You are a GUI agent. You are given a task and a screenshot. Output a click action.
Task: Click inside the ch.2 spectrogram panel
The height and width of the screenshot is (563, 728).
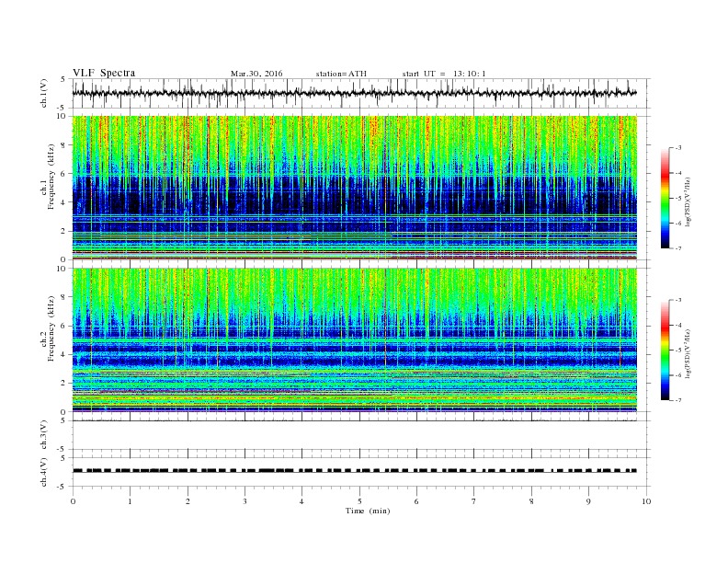354,339
